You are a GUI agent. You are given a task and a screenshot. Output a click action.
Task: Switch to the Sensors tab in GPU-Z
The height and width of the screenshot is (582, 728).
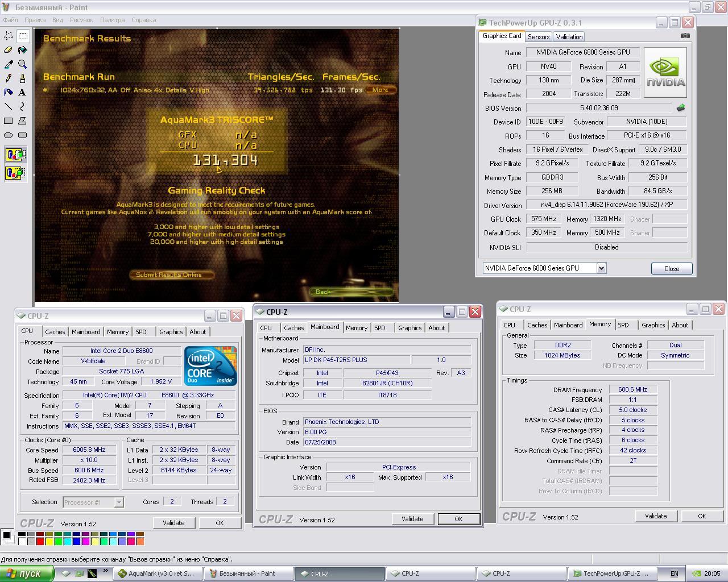tap(539, 36)
